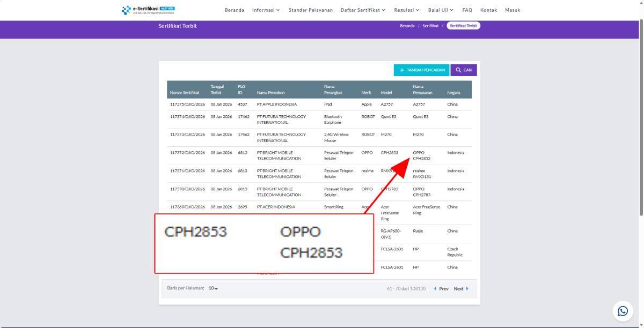Viewport: 644px width, 328px height.
Task: Open Standar Pelayanan page
Action: point(311,10)
